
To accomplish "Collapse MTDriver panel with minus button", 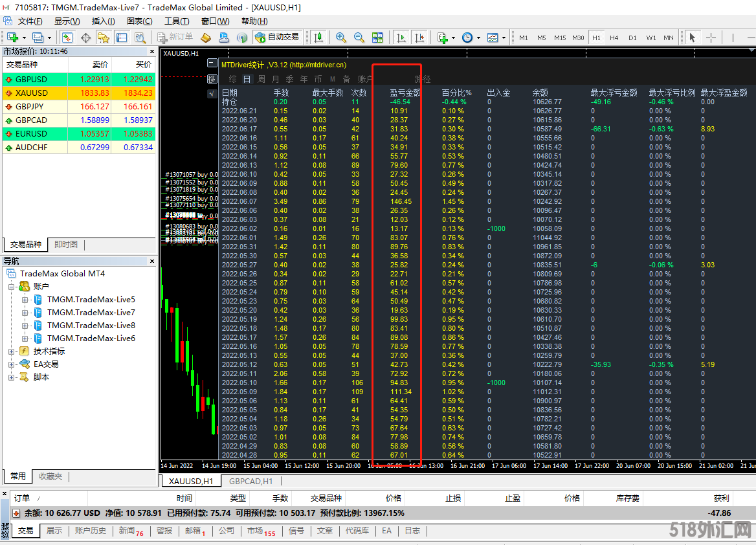I will (x=212, y=63).
